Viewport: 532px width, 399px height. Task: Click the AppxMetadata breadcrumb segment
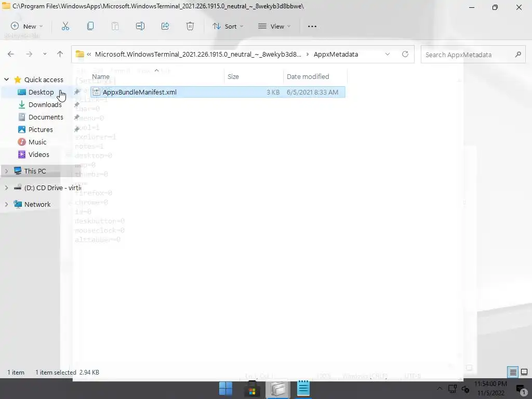coord(336,54)
